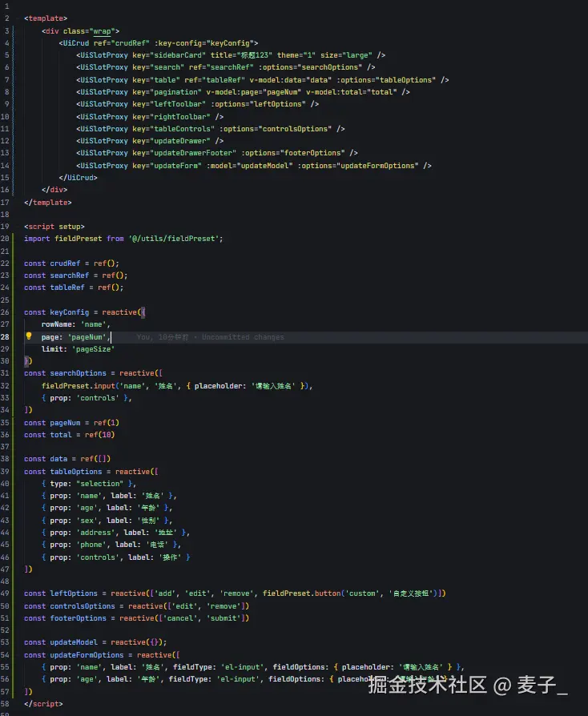Image resolution: width=588 pixels, height=716 pixels.
Task: Click the 'address' prop string
Action: (94, 533)
